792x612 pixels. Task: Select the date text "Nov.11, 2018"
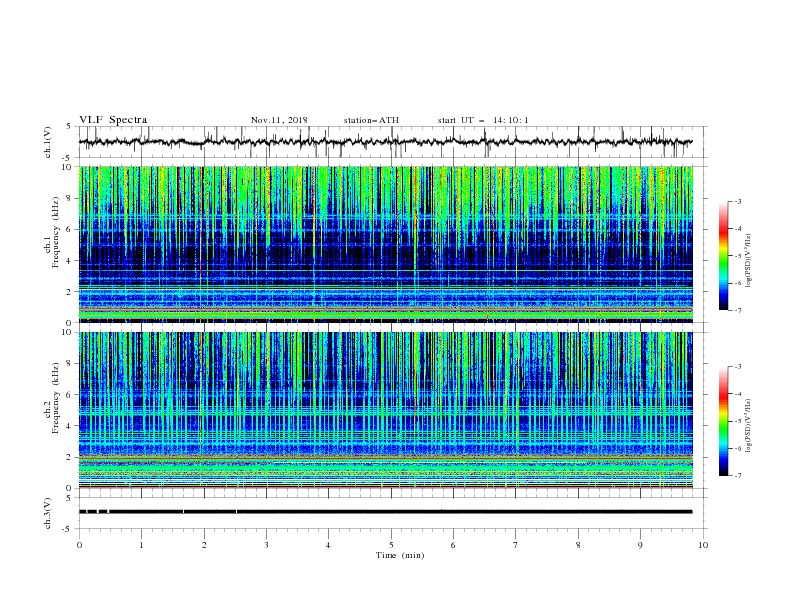click(279, 120)
